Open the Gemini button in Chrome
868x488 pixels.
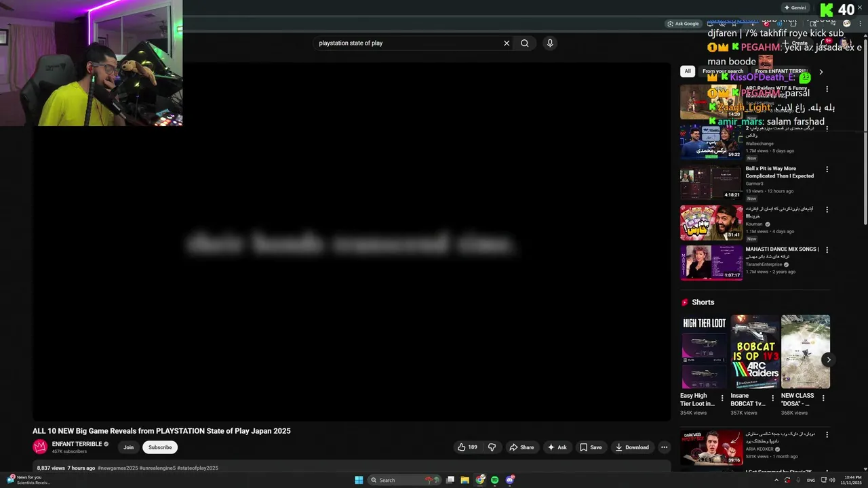tap(795, 7)
